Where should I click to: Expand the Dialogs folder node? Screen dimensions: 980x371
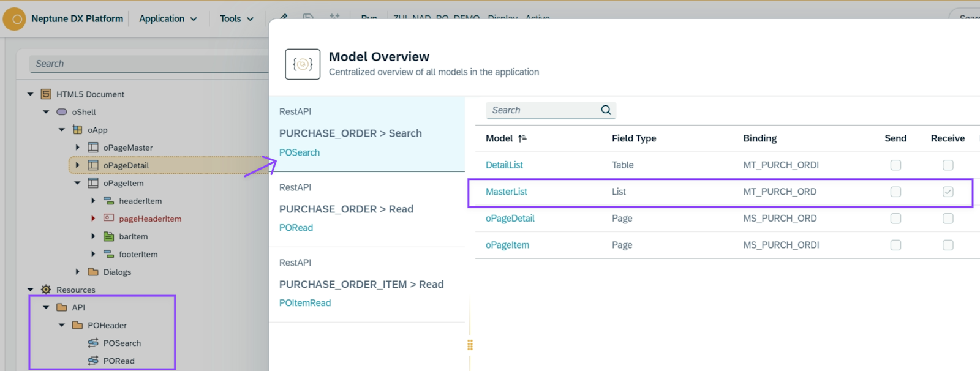[77, 272]
